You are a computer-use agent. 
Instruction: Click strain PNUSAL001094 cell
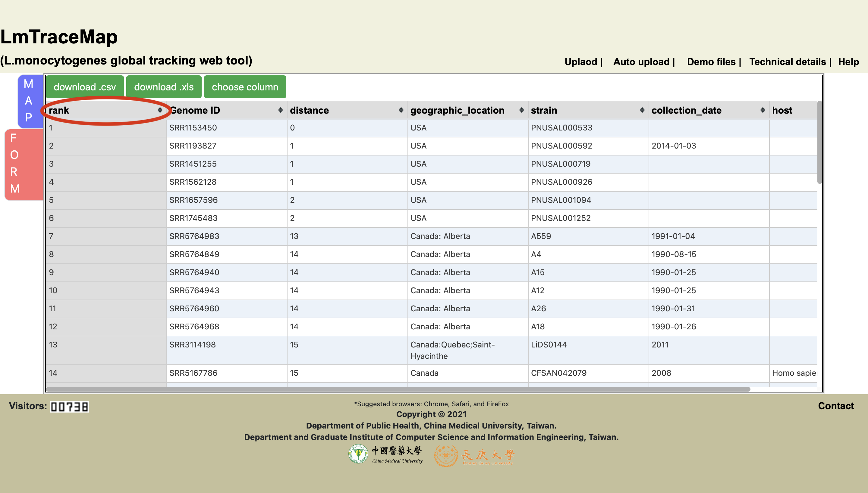point(588,200)
